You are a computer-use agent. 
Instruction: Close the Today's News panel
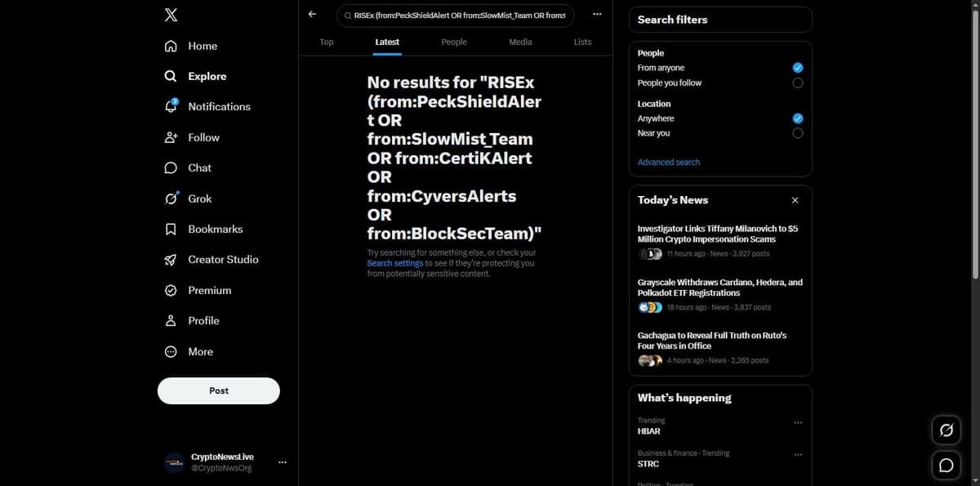[795, 200]
